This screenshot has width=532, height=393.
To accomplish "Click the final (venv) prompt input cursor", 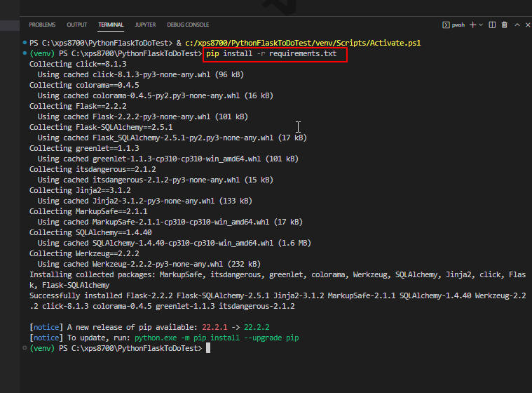I will (208, 348).
